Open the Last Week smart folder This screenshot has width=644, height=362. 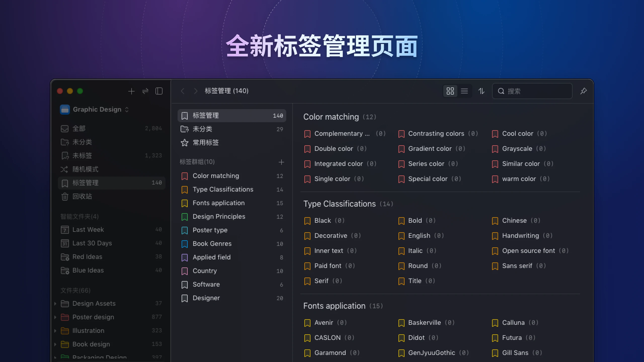pos(111,230)
